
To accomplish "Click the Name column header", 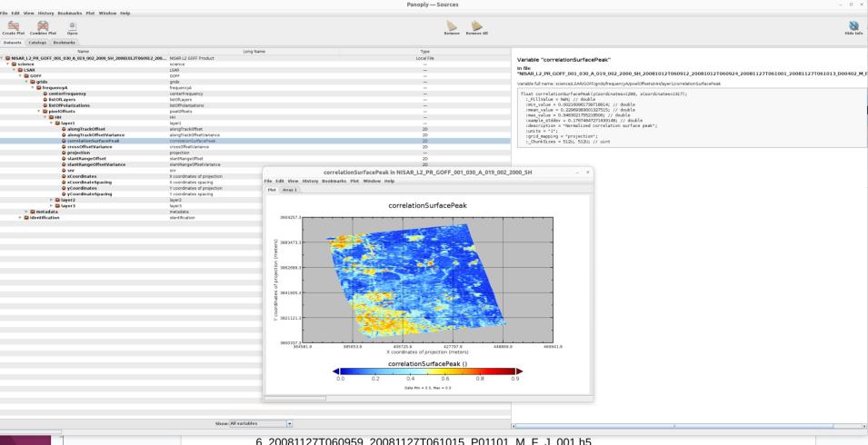I will (x=83, y=52).
